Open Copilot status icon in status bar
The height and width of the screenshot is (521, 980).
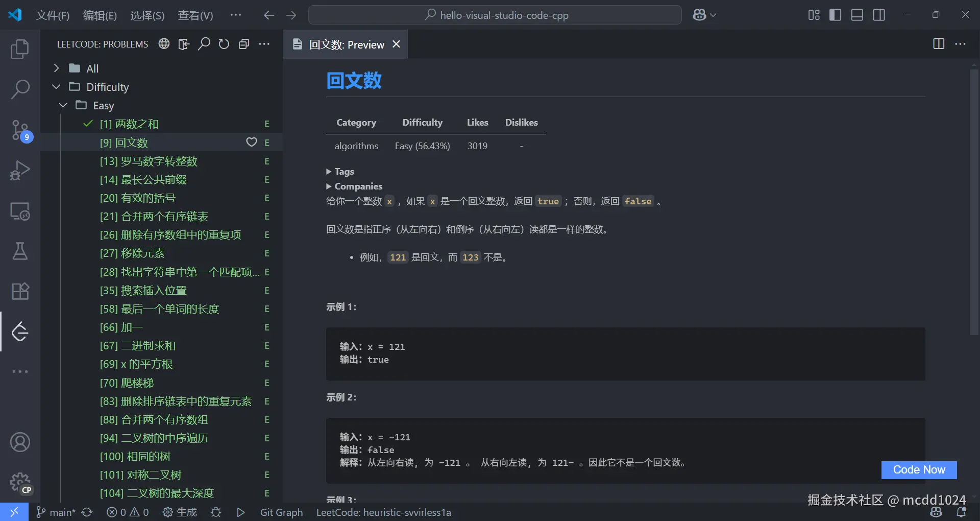coord(936,512)
